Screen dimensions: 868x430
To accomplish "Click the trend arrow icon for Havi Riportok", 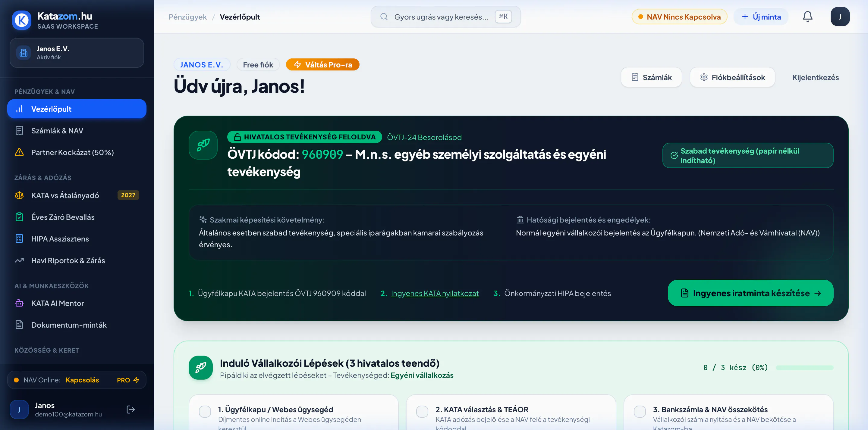I will (x=19, y=260).
